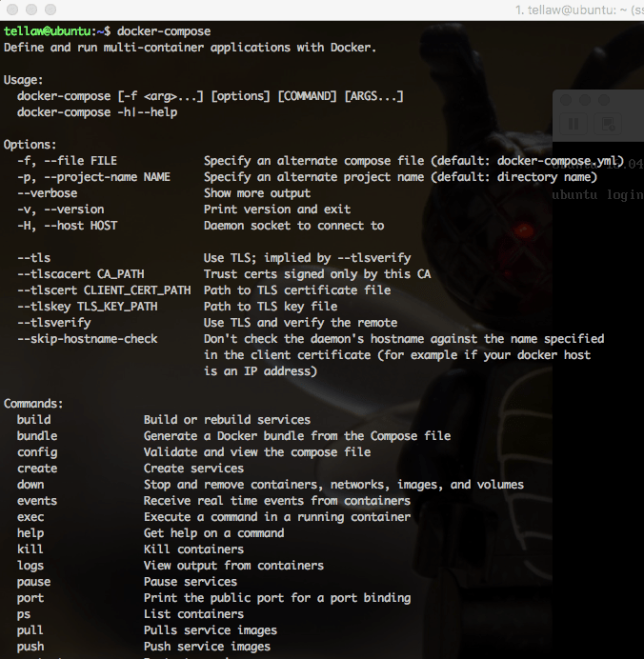Click the 'build' command name
Viewport: 644px width, 659px height.
tap(33, 420)
